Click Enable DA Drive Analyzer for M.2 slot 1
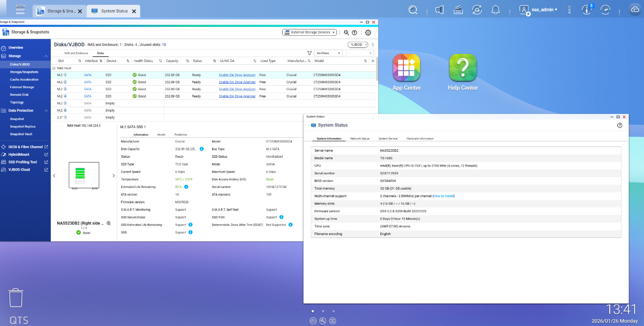 coord(237,75)
